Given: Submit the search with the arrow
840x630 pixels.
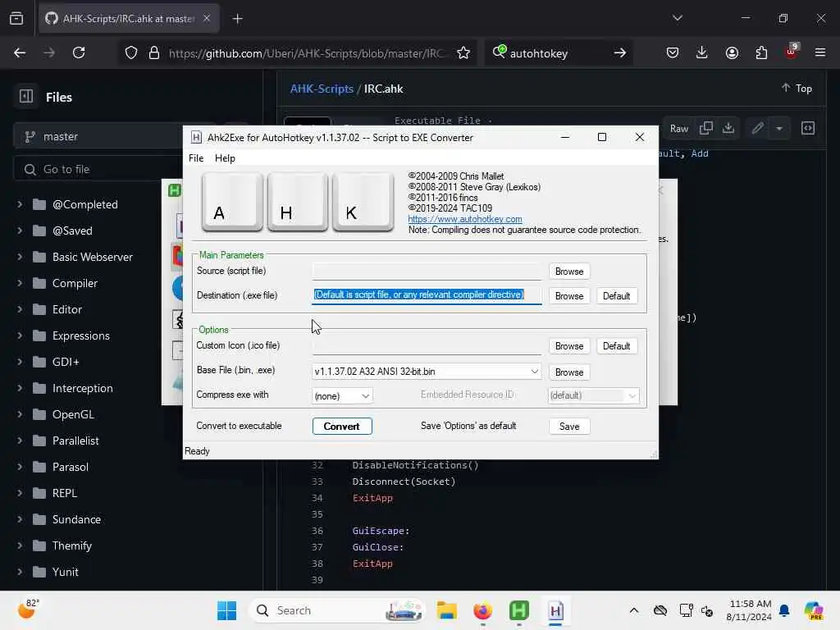Looking at the screenshot, I should pyautogui.click(x=620, y=52).
